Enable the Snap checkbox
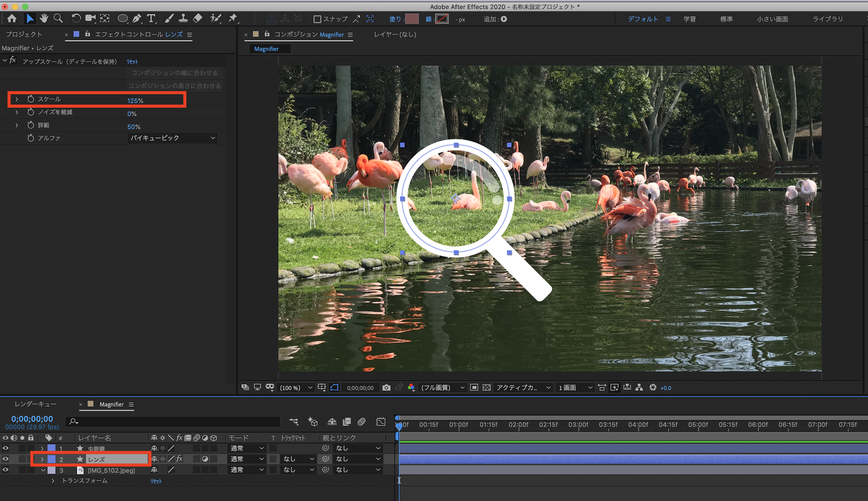This screenshot has height=501, width=868. pos(317,19)
